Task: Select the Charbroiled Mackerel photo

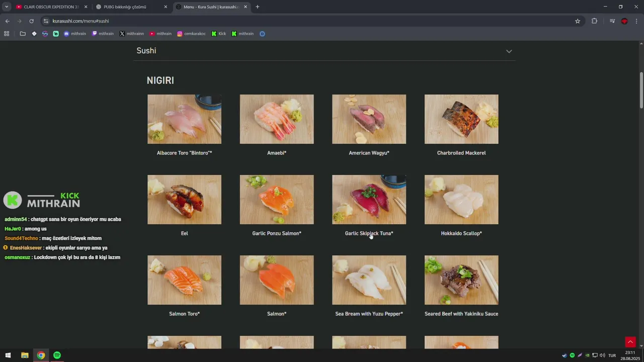Action: 461,119
